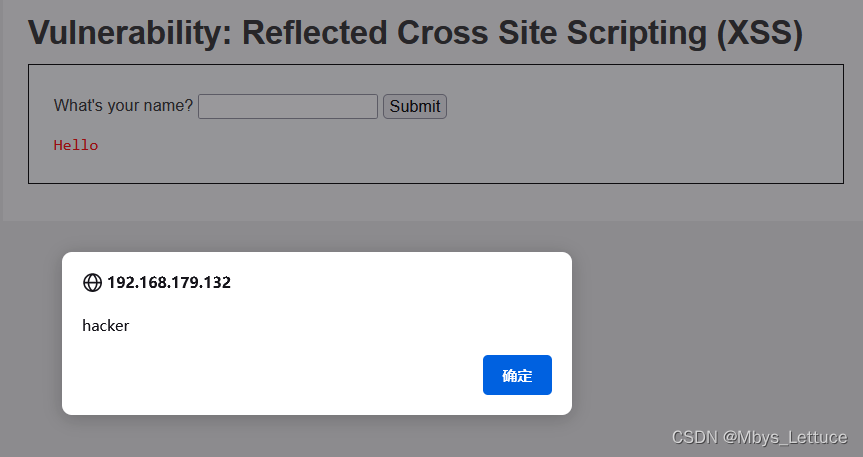Click "(XSS)" at the heading's end

point(760,33)
